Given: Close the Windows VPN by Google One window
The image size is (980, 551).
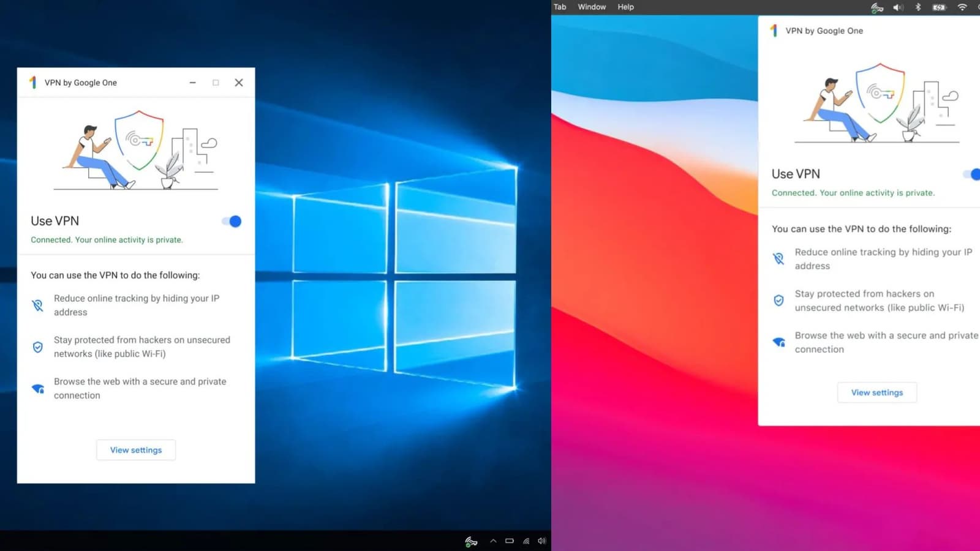Looking at the screenshot, I should 239,83.
